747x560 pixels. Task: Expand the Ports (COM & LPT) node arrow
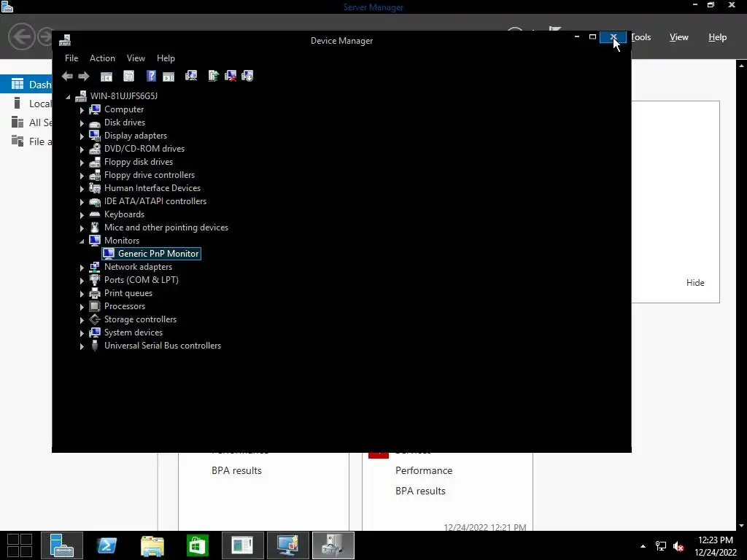82,281
